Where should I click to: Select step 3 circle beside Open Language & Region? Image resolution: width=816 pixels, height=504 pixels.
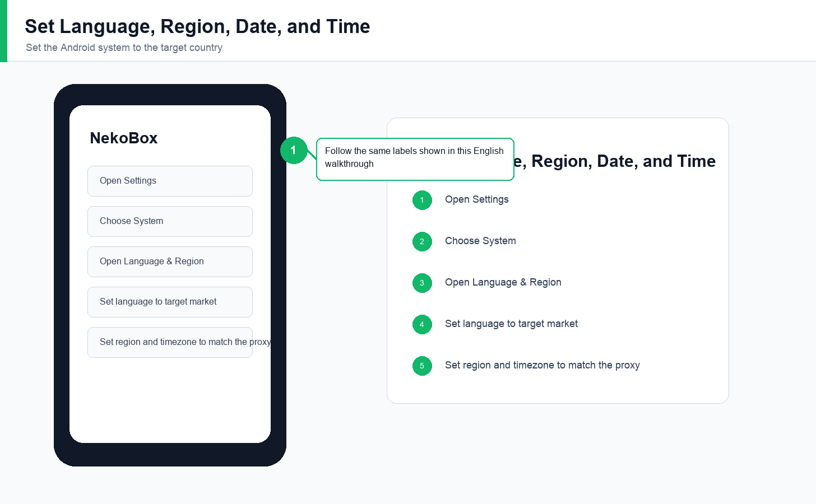422,283
